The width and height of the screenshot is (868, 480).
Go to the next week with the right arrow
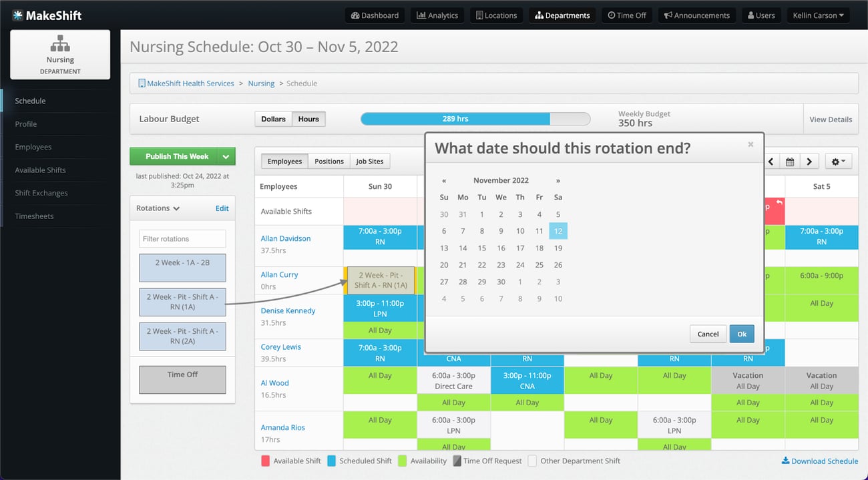click(809, 161)
